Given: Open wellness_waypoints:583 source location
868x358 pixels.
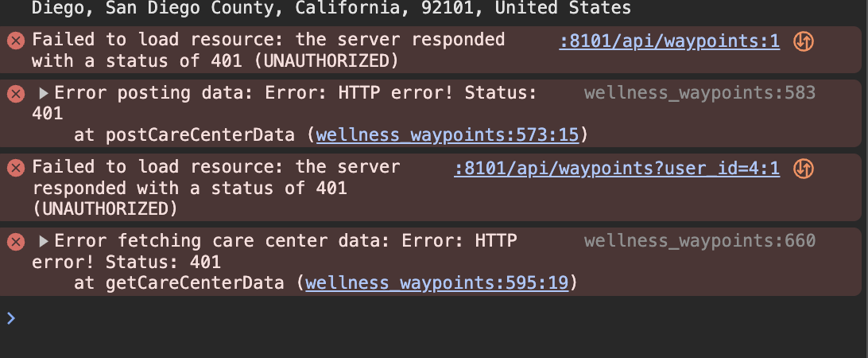Looking at the screenshot, I should 699,92.
